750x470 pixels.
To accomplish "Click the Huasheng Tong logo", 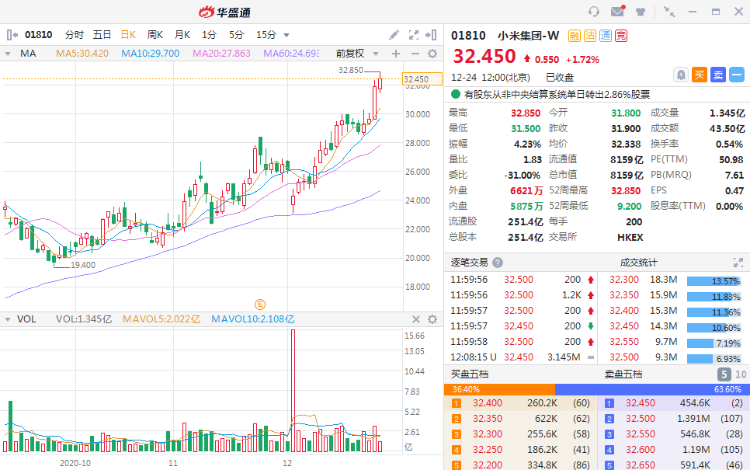I will pos(225,12).
